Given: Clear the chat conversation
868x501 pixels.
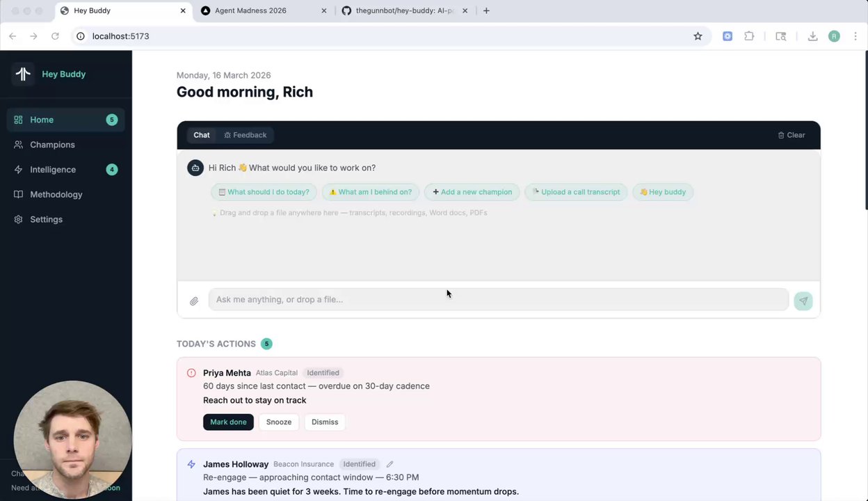Looking at the screenshot, I should pos(791,135).
